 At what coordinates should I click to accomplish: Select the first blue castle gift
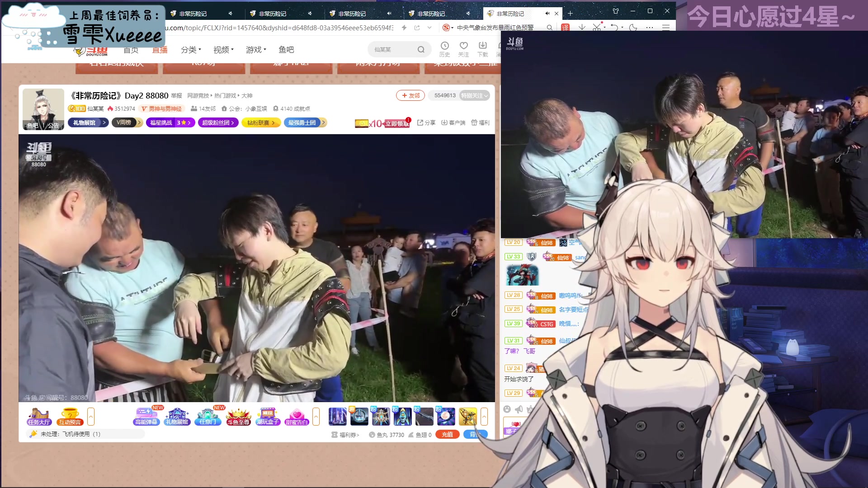tap(337, 416)
